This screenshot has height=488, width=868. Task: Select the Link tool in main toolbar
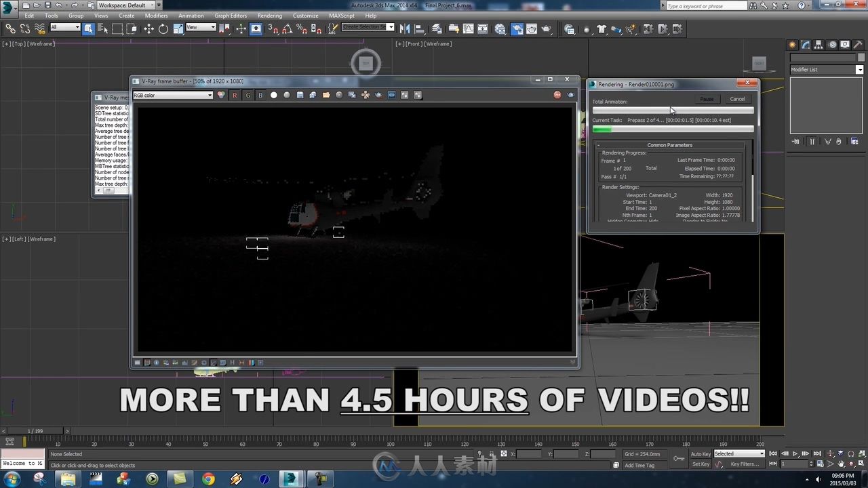click(x=11, y=29)
